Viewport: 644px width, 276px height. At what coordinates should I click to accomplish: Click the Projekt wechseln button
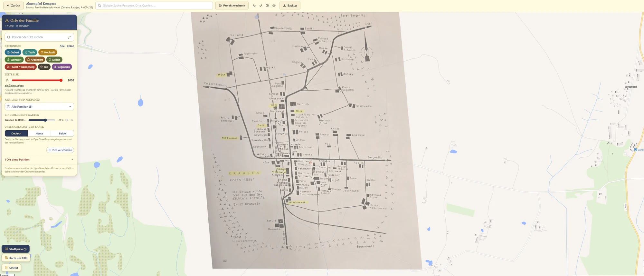(232, 5)
